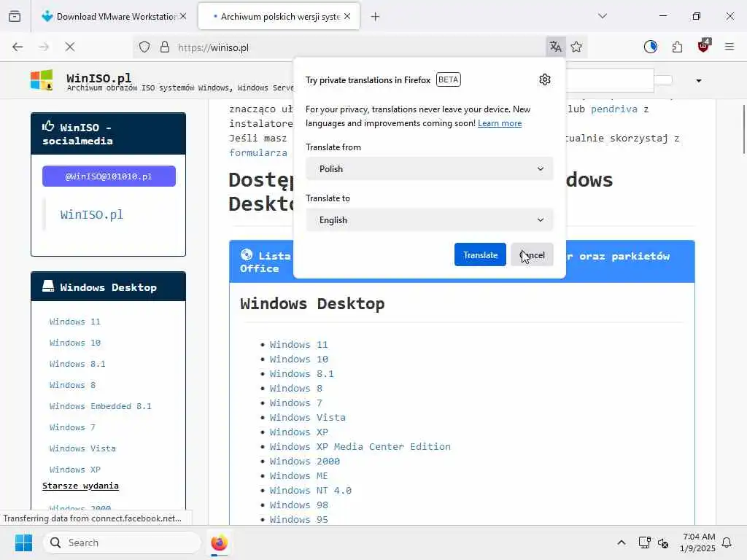Open the Firefox View recent browsing icon
747x560 pixels.
(x=15, y=16)
